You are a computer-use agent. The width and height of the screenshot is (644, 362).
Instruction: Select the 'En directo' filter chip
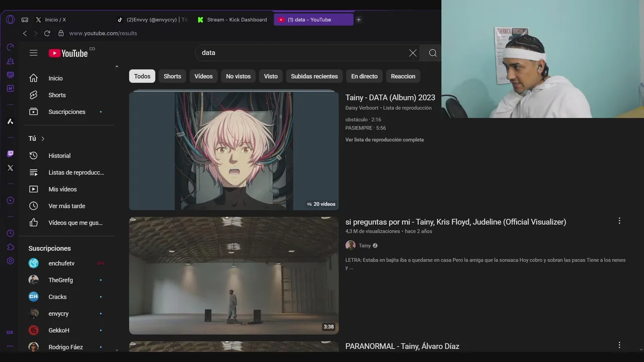[x=364, y=76]
